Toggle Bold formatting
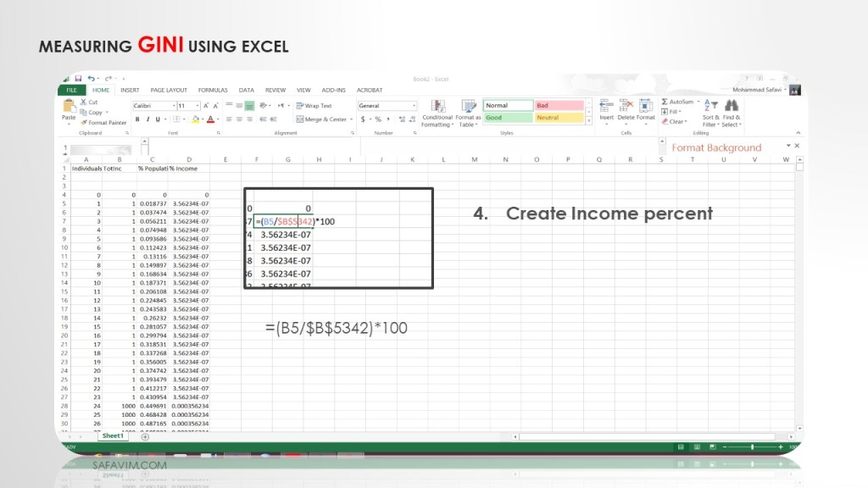868x488 pixels. (136, 119)
